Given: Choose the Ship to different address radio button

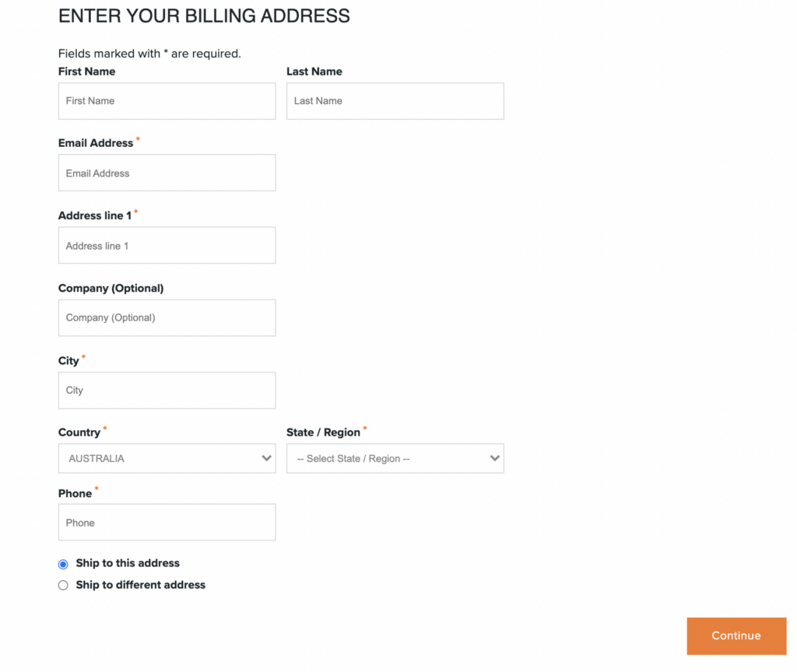Looking at the screenshot, I should click(63, 586).
